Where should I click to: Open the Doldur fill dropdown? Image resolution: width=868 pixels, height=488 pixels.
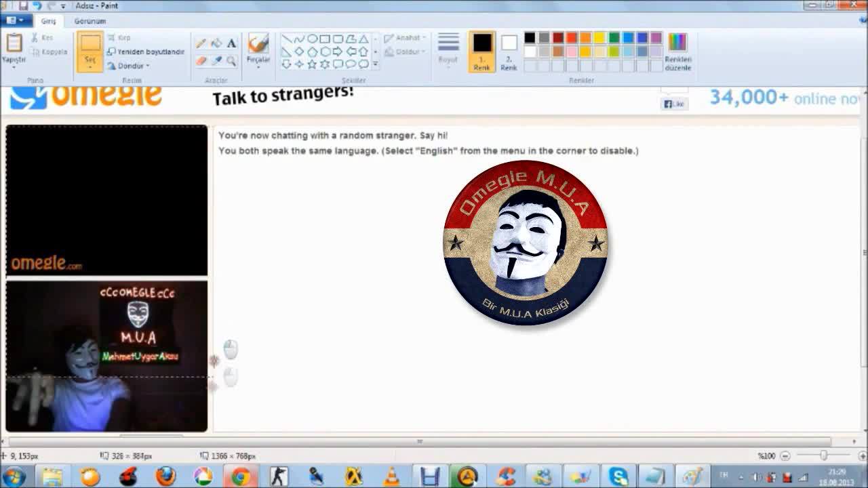coord(405,52)
